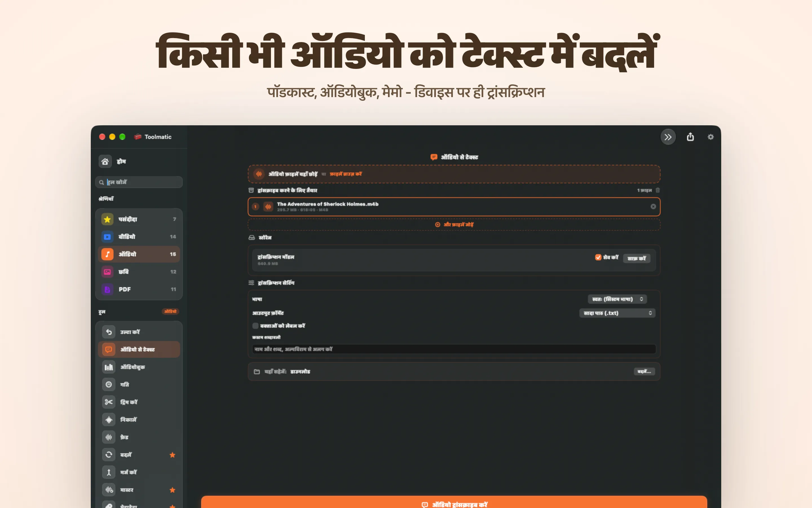This screenshot has width=812, height=508.
Task: Select Video (वीडियो) category
Action: 139,237
